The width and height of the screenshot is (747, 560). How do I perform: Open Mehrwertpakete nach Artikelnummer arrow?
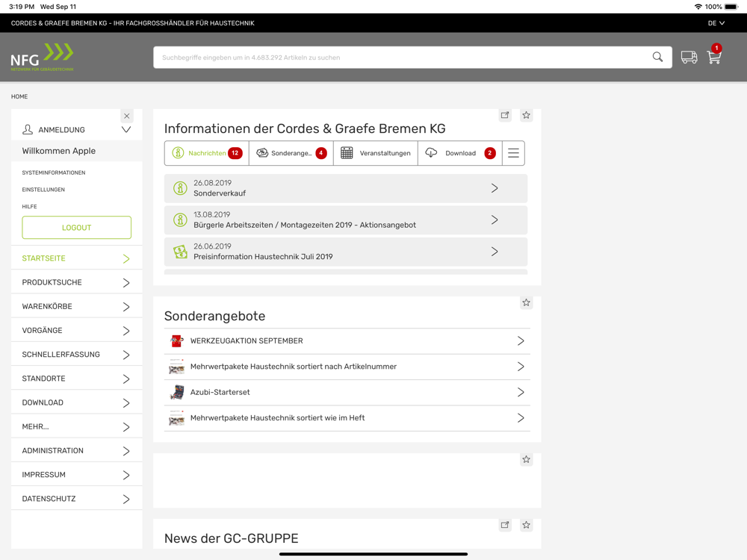click(521, 367)
